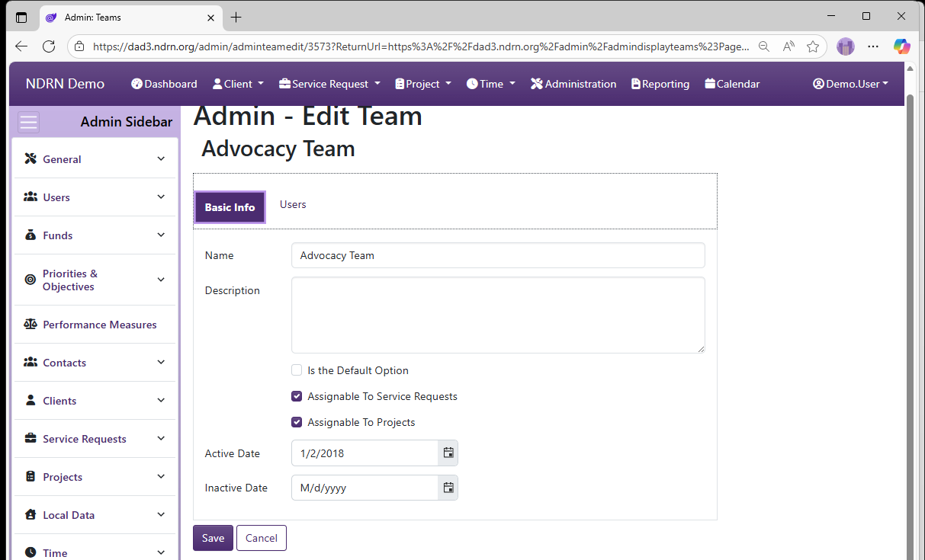Expand the Contacts sidebar section chevron
This screenshot has width=925, height=560.
tap(161, 362)
